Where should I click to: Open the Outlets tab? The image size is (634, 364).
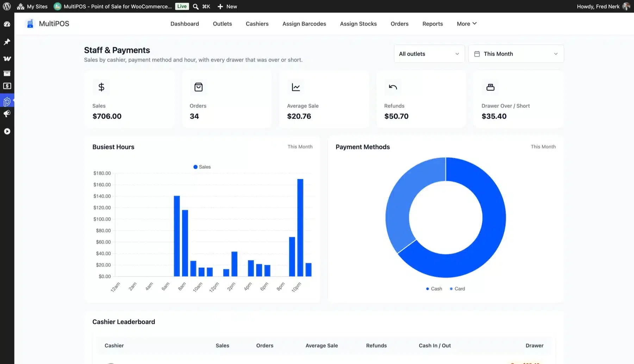pyautogui.click(x=222, y=24)
